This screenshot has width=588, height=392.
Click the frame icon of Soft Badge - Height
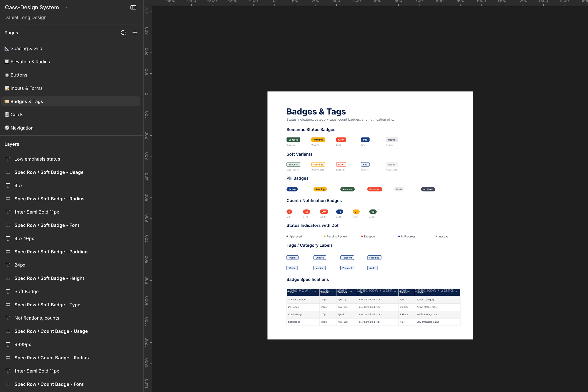point(8,278)
